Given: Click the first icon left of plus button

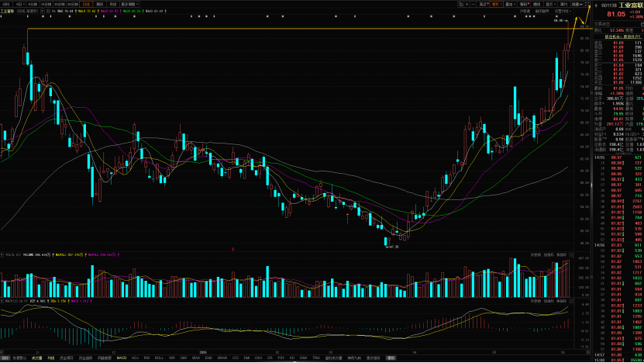Looking at the screenshot, I should pos(461,4).
